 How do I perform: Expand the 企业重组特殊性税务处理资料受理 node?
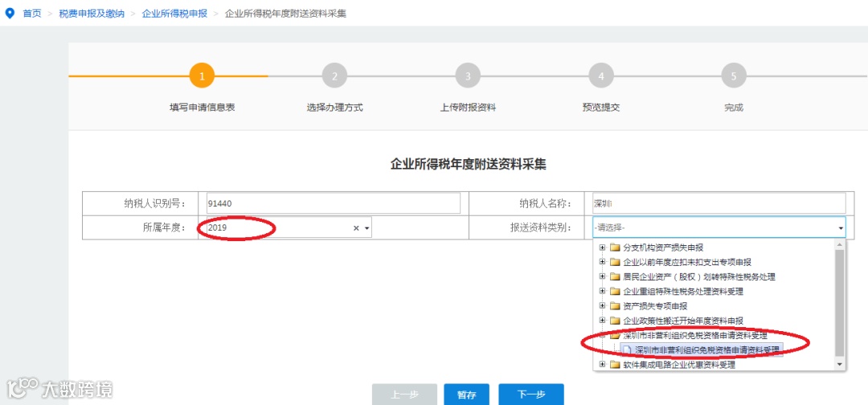602,291
